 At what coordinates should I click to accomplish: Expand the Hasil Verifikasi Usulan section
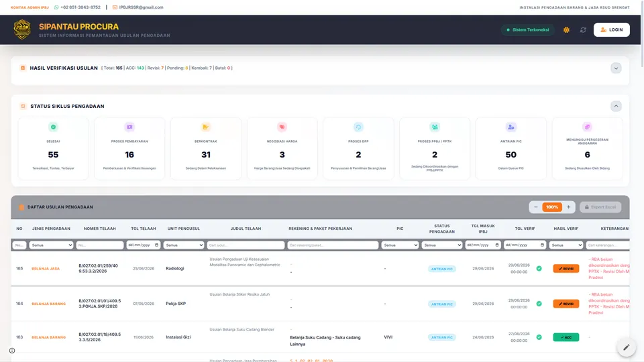616,68
